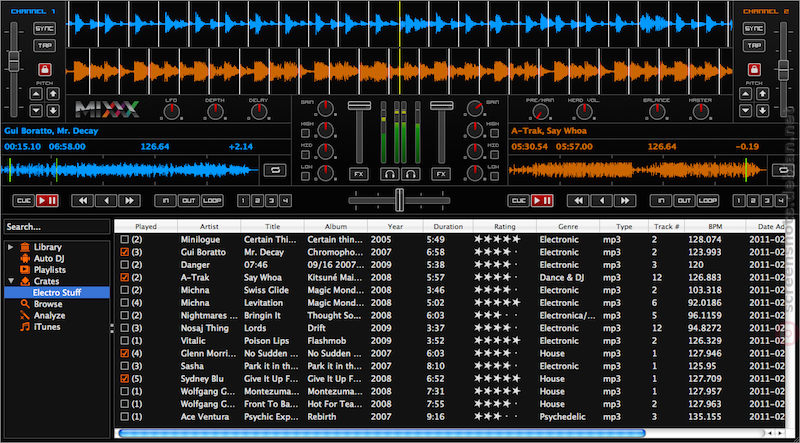Toggle Channel 1 repeat loop icon beside overview
800x443 pixels.
tap(275, 170)
